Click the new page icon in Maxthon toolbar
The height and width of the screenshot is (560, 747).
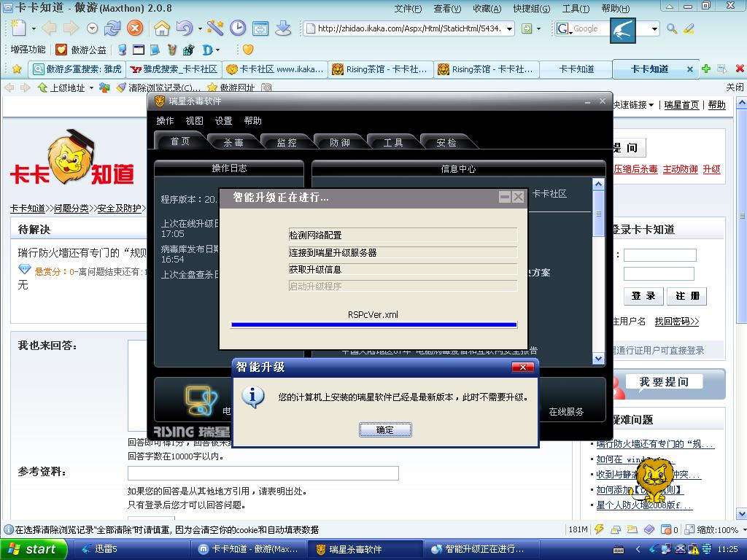point(18,28)
